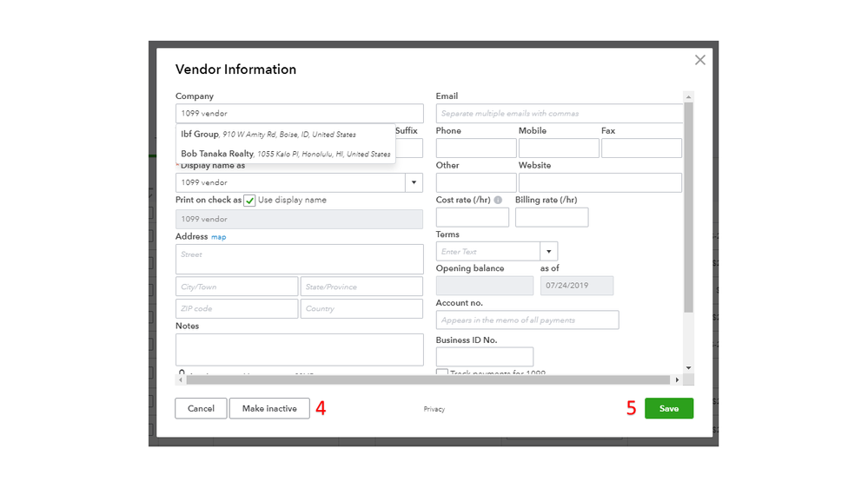Click into the Mobile field
Image resolution: width=868 pixels, height=488 pixels.
[559, 148]
